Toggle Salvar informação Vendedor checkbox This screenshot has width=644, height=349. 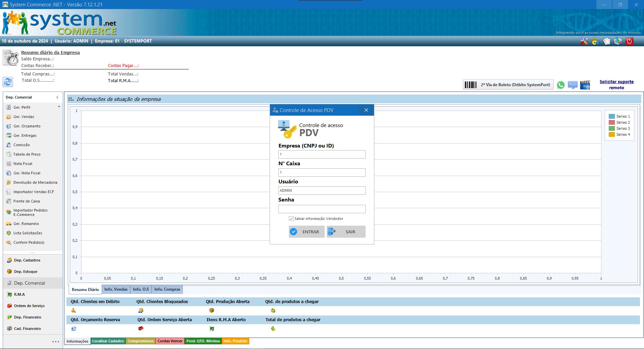pos(291,219)
